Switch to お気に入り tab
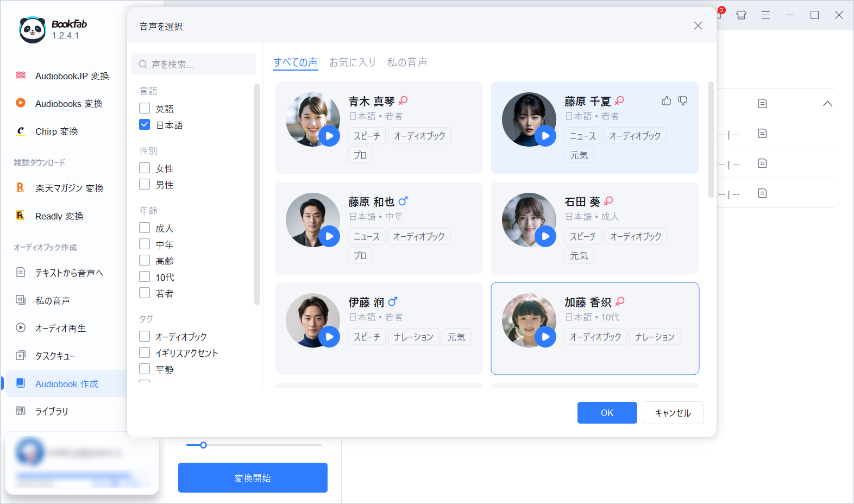The height and width of the screenshot is (504, 854). [353, 62]
